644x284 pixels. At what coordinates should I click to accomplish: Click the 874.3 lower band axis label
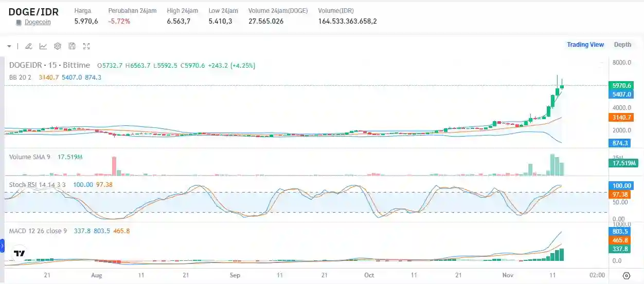pos(620,143)
